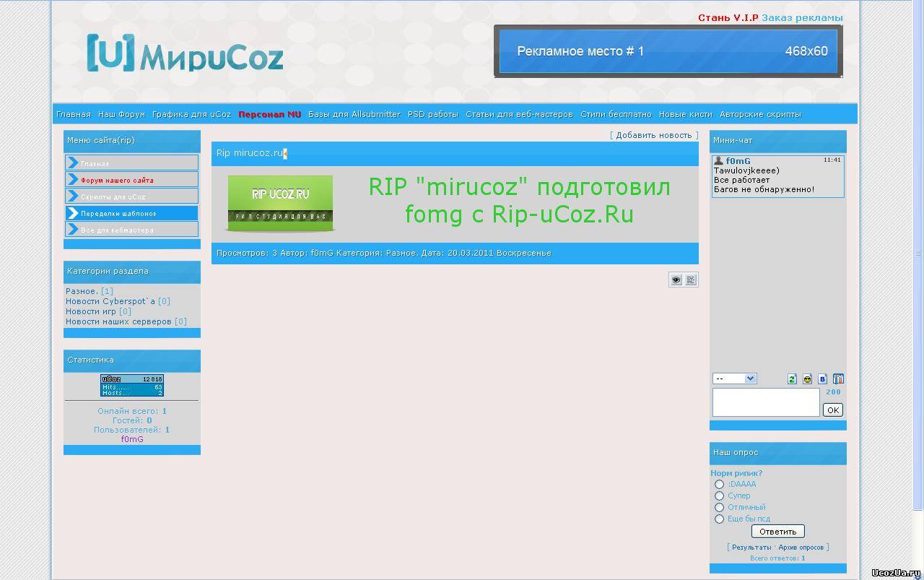Open the chat management icon beside BB-codes
The width and height of the screenshot is (924, 580).
(838, 379)
